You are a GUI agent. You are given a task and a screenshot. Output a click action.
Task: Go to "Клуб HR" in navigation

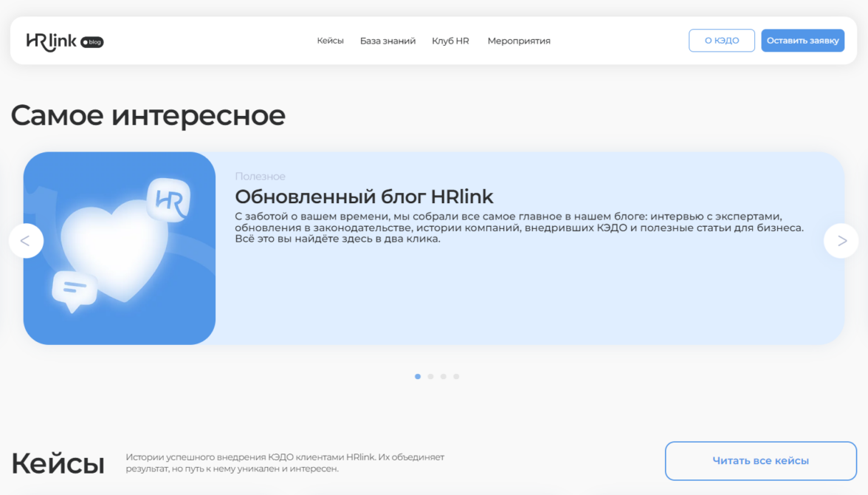[x=450, y=41]
